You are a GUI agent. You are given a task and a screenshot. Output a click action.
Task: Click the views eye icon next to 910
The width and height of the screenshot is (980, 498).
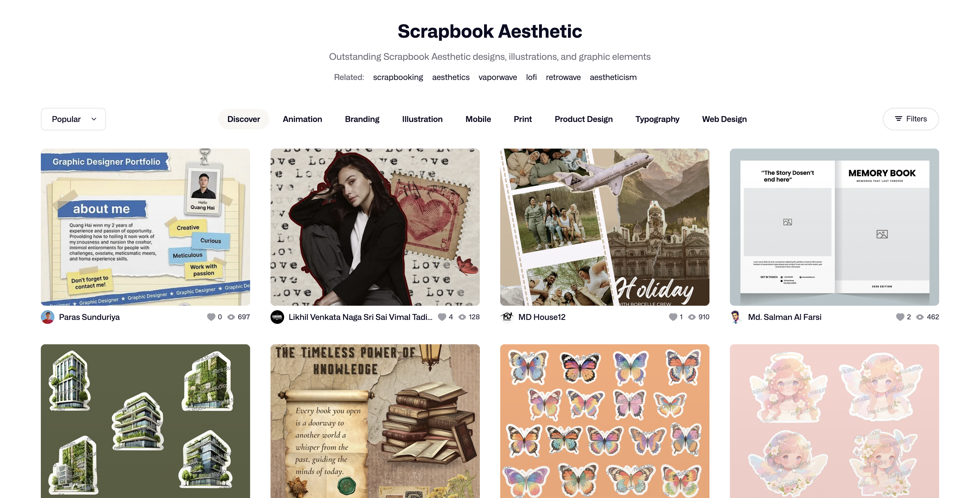pyautogui.click(x=692, y=317)
